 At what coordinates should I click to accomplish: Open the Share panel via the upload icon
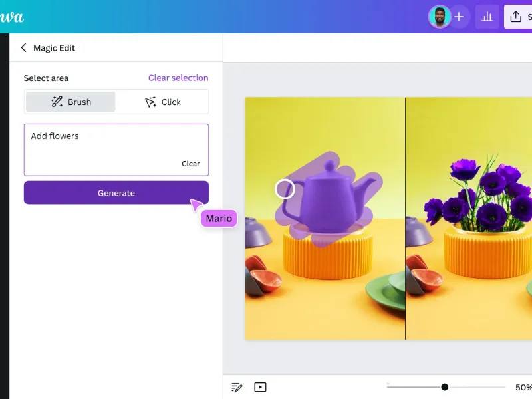click(x=516, y=16)
